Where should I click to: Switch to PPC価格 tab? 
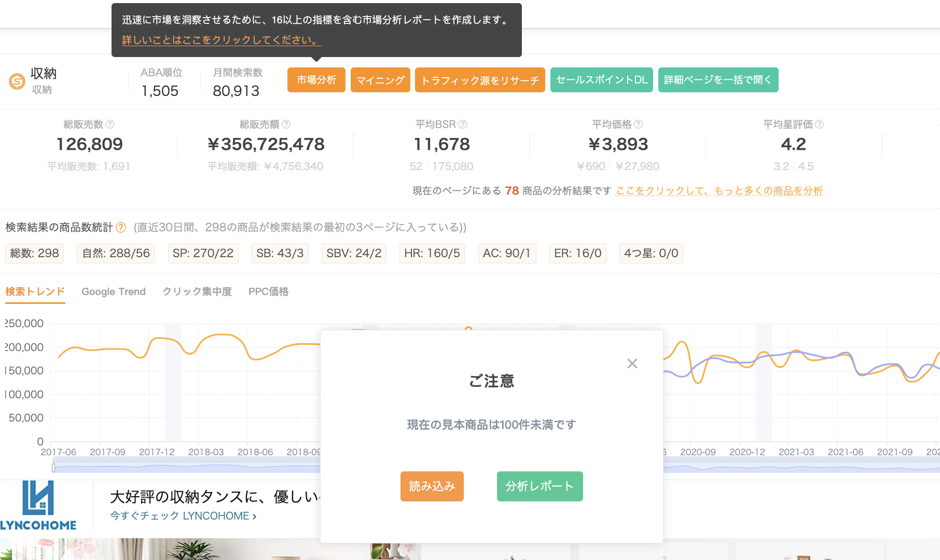269,291
